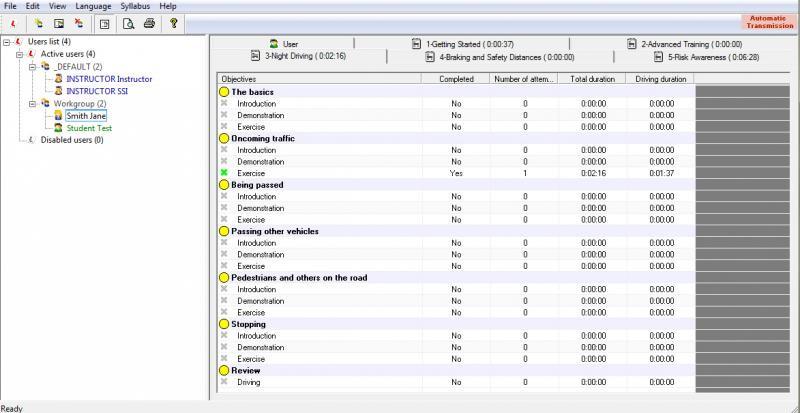
Task: Open the File menu
Action: [10, 6]
